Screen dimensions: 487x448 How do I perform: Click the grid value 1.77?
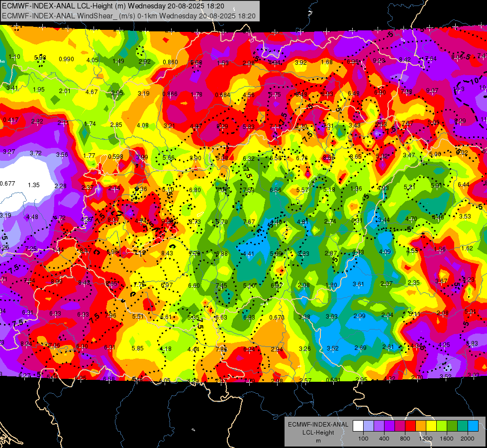coord(89,155)
